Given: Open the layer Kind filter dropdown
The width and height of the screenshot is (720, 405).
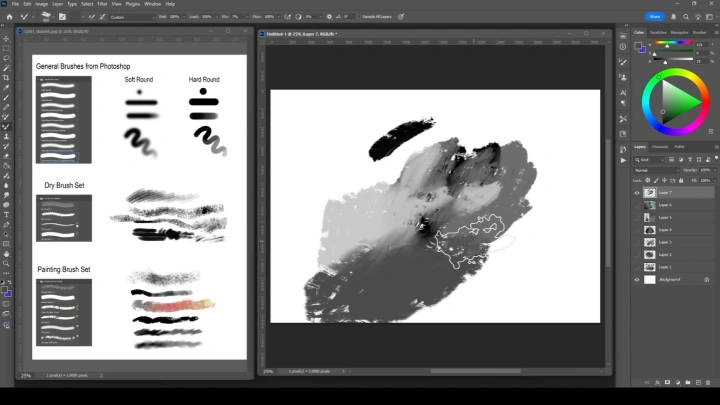Looking at the screenshot, I should 650,159.
